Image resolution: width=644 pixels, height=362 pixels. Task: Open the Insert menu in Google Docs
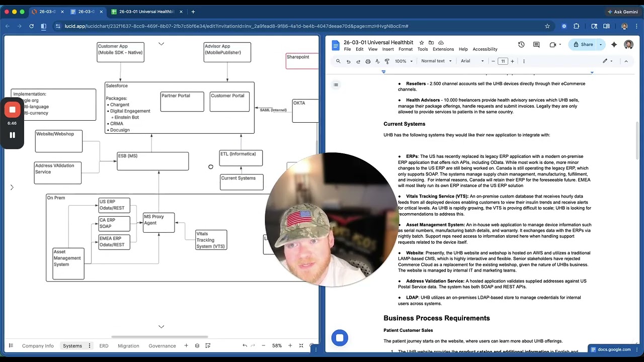pos(388,49)
